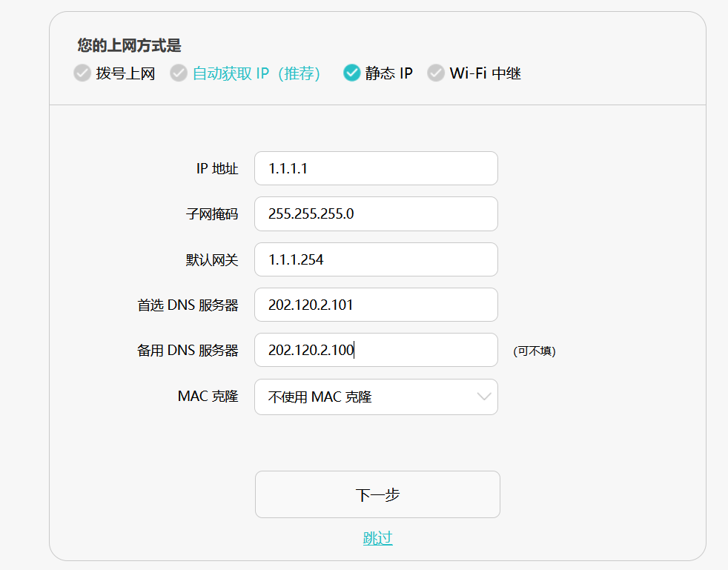Click the 备用 DNS 服务器 label
Image resolution: width=728 pixels, height=570 pixels.
(x=188, y=350)
